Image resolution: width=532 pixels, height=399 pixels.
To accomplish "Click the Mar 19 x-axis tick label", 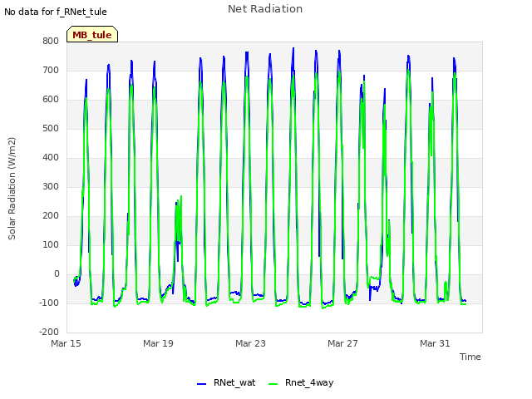I will coord(158,343).
